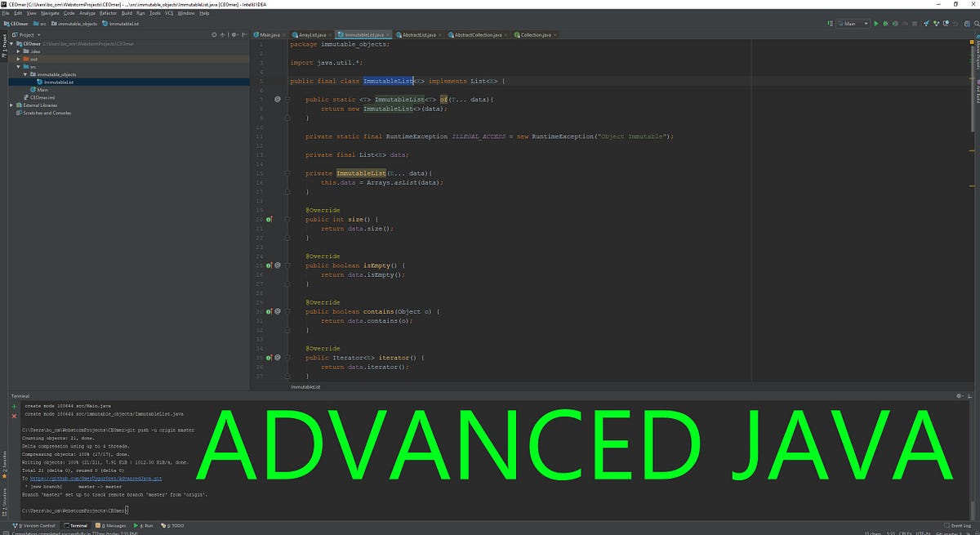This screenshot has width=980, height=535.
Task: Switch to the AbstractList.java tab
Action: pos(417,35)
